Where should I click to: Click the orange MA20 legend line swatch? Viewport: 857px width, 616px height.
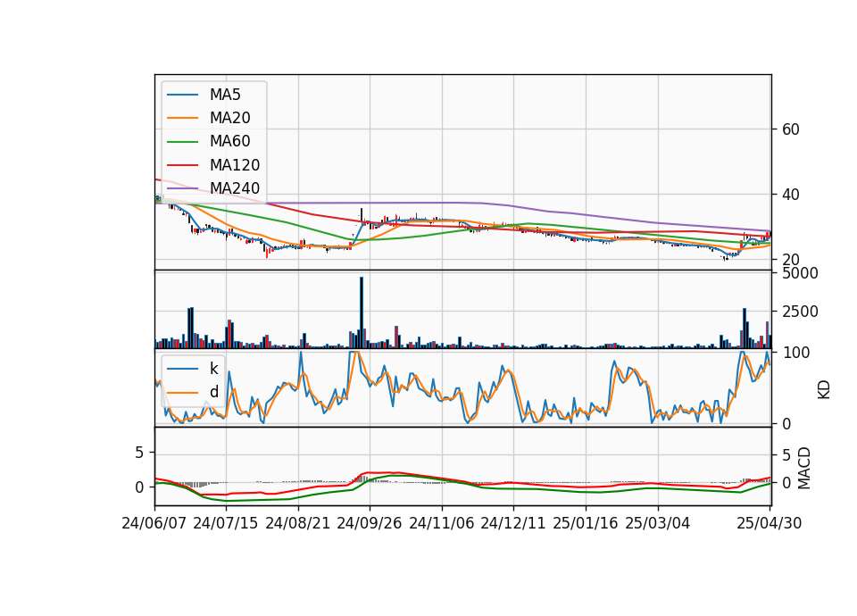coord(182,118)
